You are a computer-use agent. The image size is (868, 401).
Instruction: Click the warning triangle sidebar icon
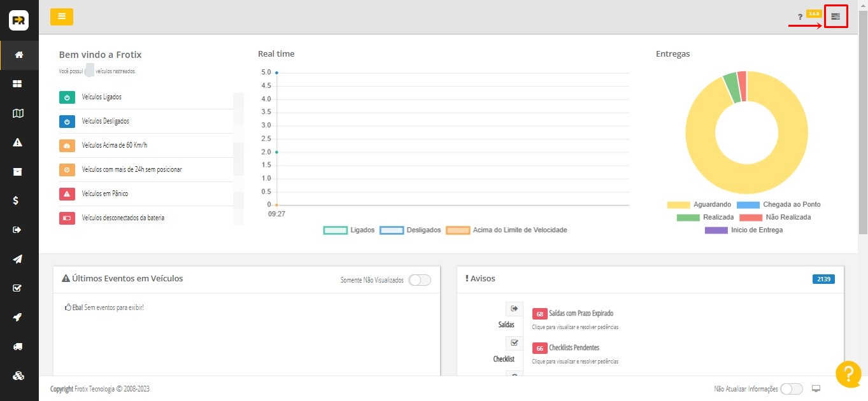click(x=18, y=143)
